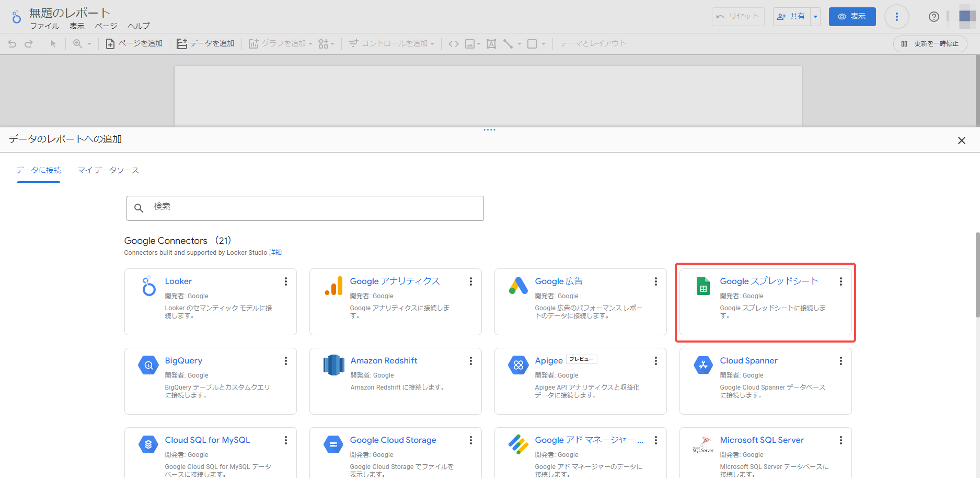
Task: Open the ファイル menu
Action: (x=44, y=26)
